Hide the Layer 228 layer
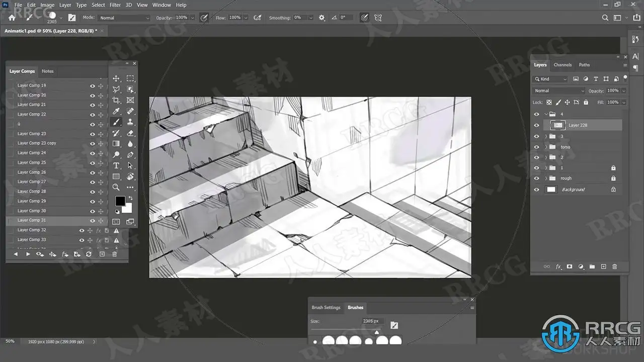The height and width of the screenshot is (362, 644). [x=536, y=125]
